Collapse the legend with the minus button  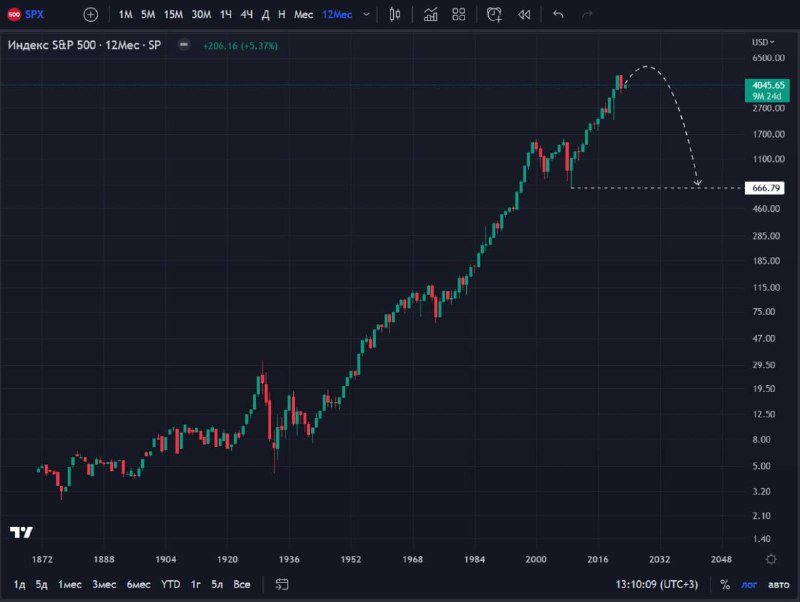coord(184,45)
